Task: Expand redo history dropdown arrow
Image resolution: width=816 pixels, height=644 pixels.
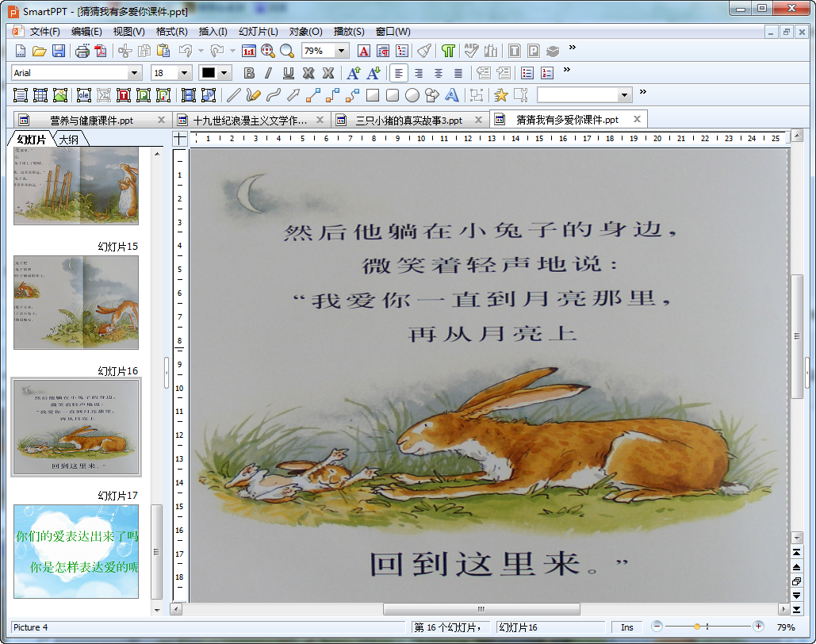Action: pos(232,51)
